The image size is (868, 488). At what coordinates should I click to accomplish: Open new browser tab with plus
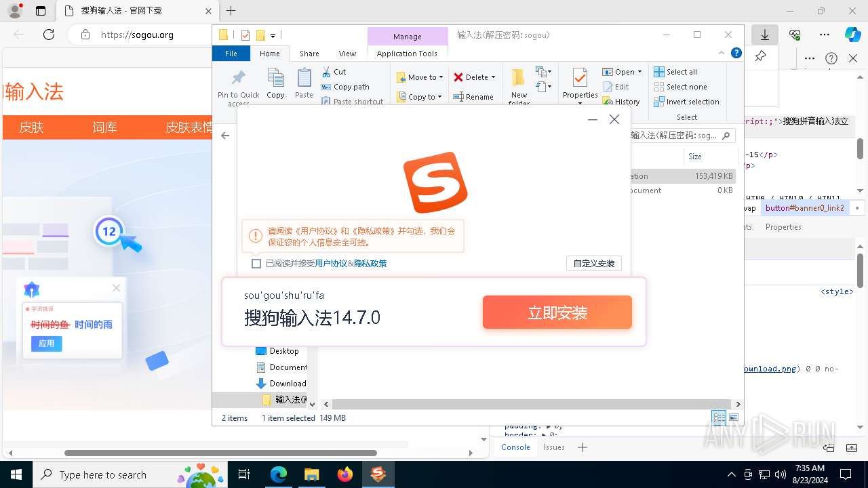(231, 11)
